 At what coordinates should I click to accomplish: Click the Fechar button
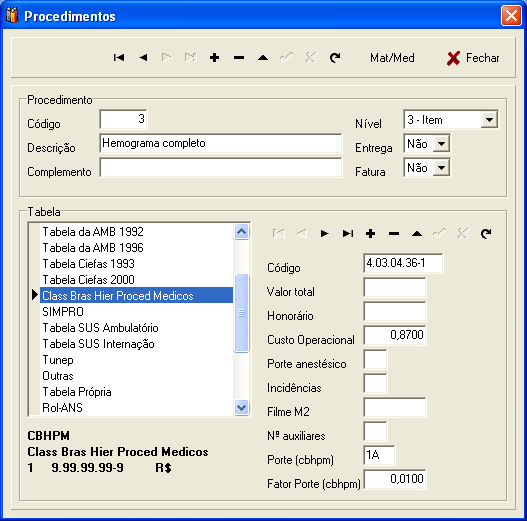[473, 58]
